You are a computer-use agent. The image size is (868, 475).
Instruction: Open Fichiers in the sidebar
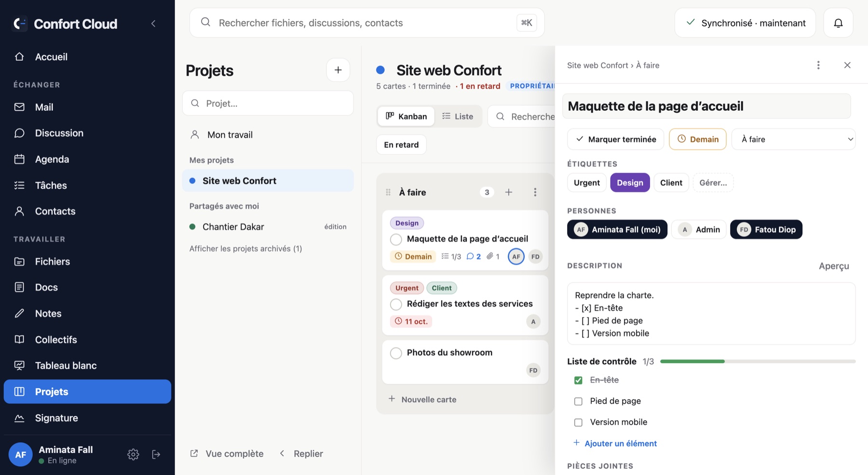(x=87, y=262)
